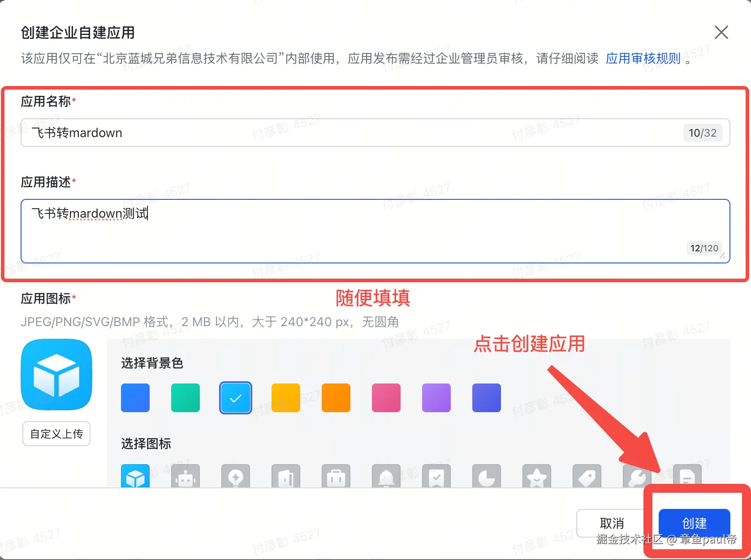Select the briefcase app icon
Image resolution: width=751 pixels, height=560 pixels.
[x=336, y=476]
